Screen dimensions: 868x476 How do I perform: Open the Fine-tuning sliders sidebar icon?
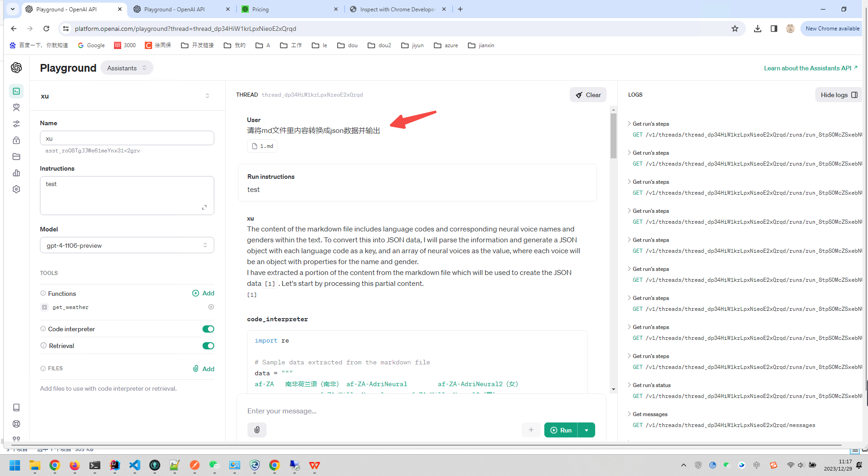pyautogui.click(x=16, y=124)
